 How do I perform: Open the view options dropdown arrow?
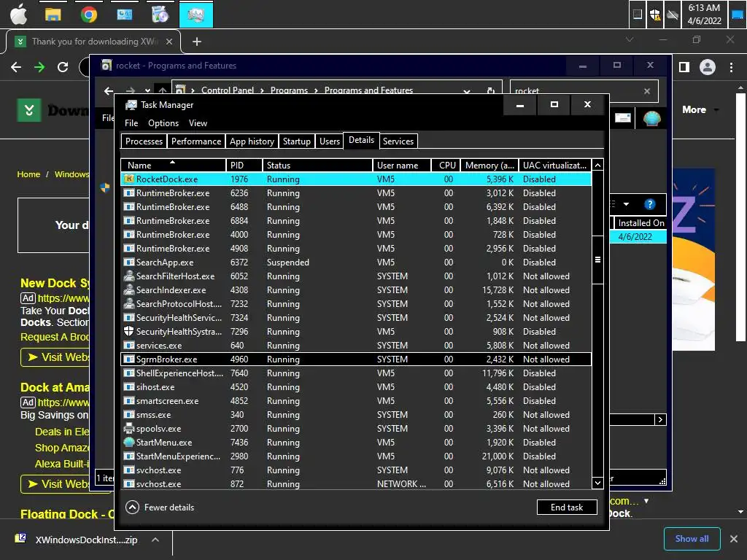click(x=627, y=204)
